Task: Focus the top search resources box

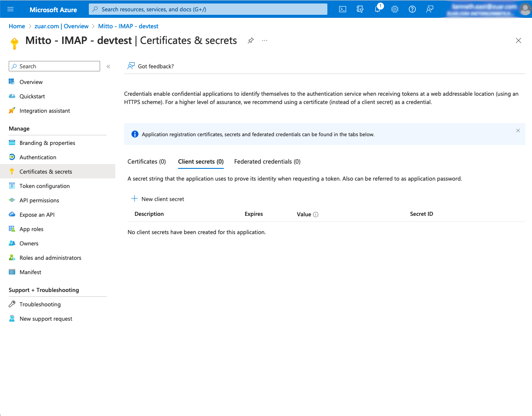Action: (208, 9)
